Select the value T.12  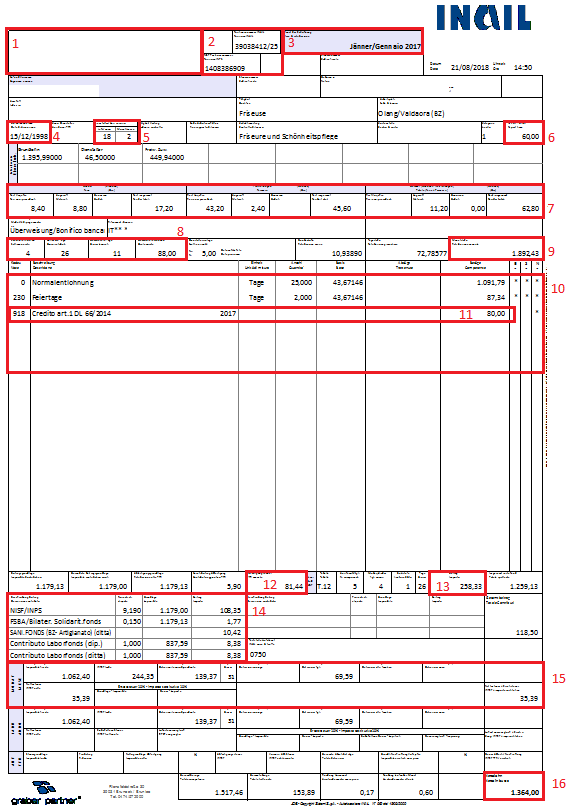point(324,586)
